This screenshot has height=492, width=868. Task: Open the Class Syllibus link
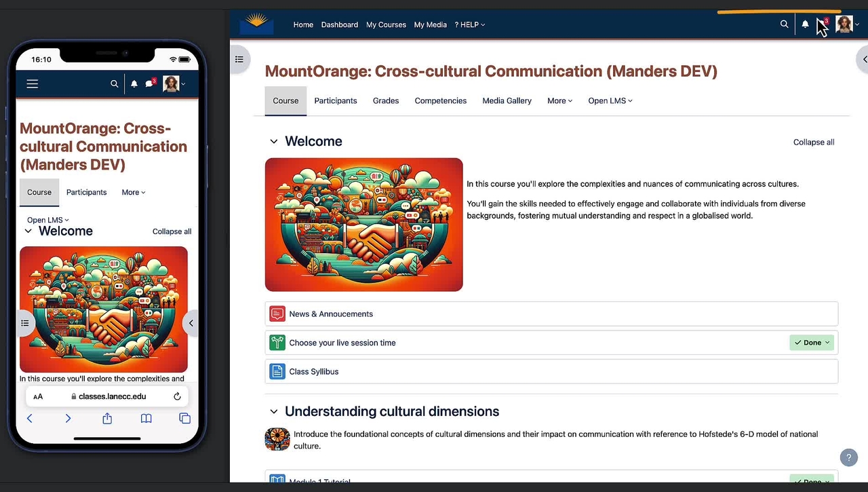(314, 371)
